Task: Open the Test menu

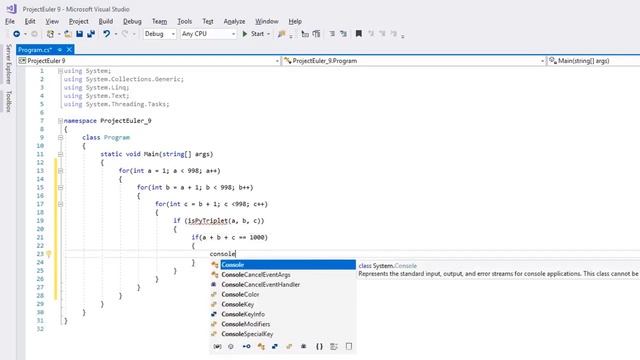Action: coord(208,21)
